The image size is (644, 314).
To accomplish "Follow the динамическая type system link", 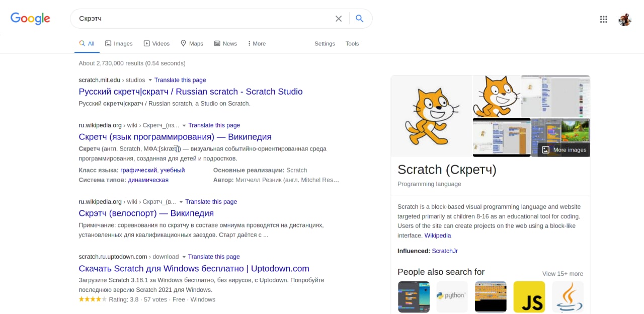I will click(148, 180).
